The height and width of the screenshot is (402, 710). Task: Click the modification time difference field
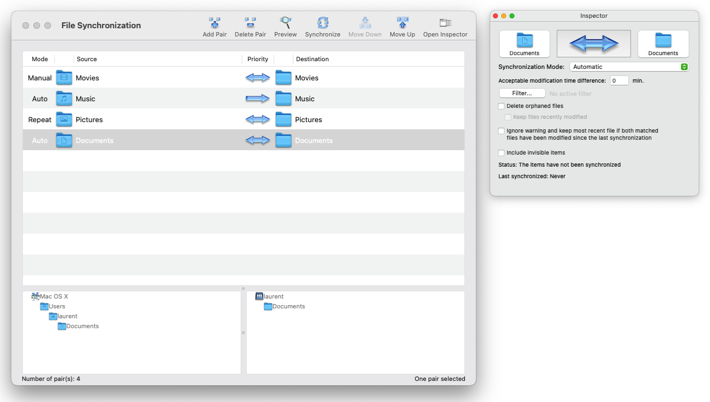[x=619, y=81]
